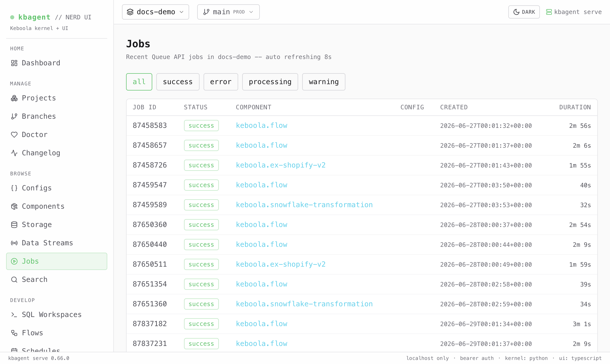Click the Storage database icon
The width and height of the screenshot is (610, 364).
coord(14,225)
